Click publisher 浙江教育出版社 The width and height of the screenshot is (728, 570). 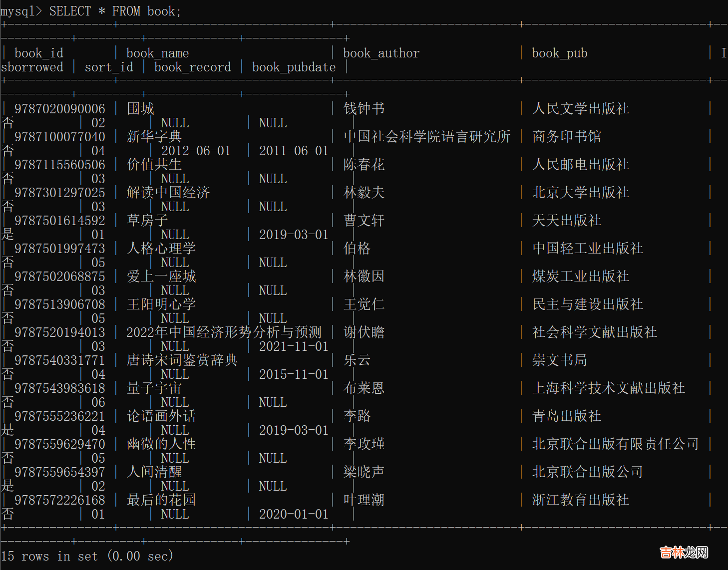coord(581,500)
